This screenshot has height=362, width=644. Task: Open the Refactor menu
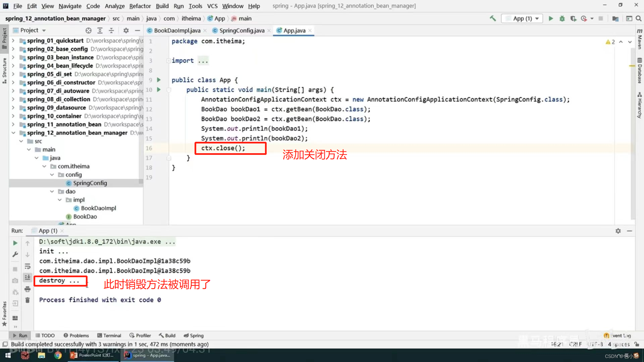click(x=140, y=6)
